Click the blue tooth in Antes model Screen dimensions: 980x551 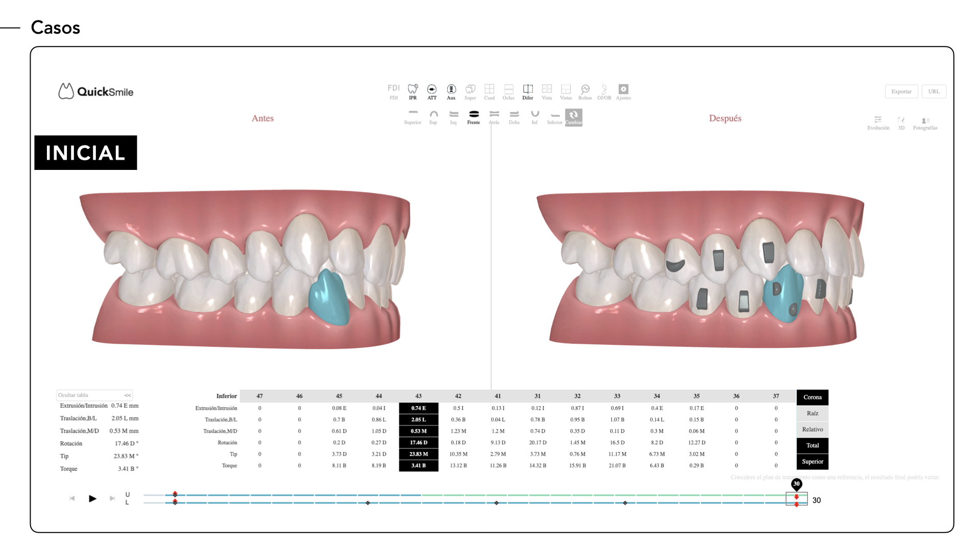[x=329, y=298]
